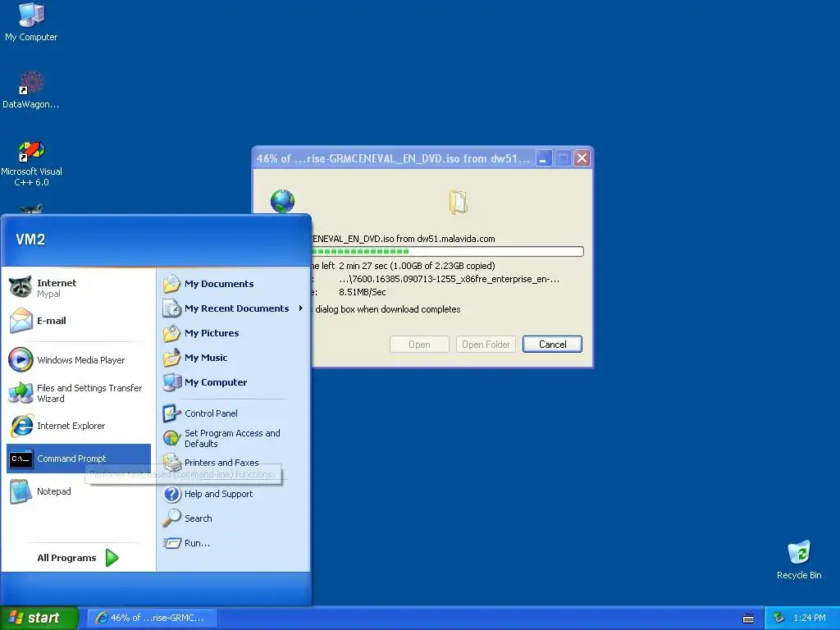Screen dimensions: 840x630
Task: Open My Computer in Start menu
Action: (x=233, y=382)
